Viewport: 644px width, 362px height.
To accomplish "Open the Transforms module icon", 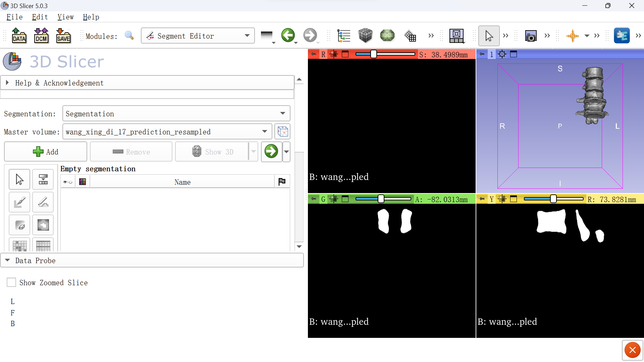I will click(x=410, y=36).
